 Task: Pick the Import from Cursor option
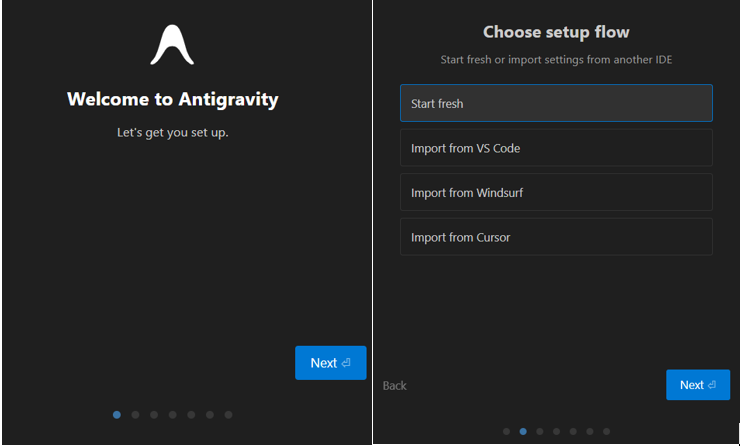tap(556, 238)
